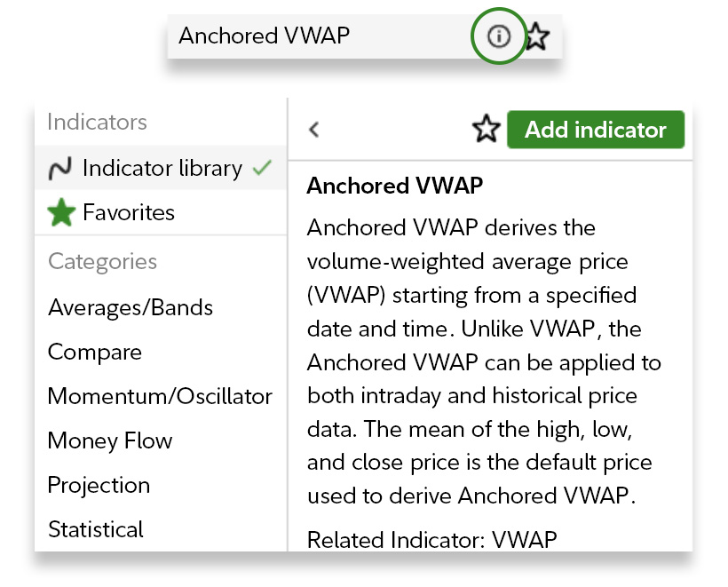Click the info icon beside Anchored VWAP
Viewport: 728px width, 587px height.
point(499,36)
